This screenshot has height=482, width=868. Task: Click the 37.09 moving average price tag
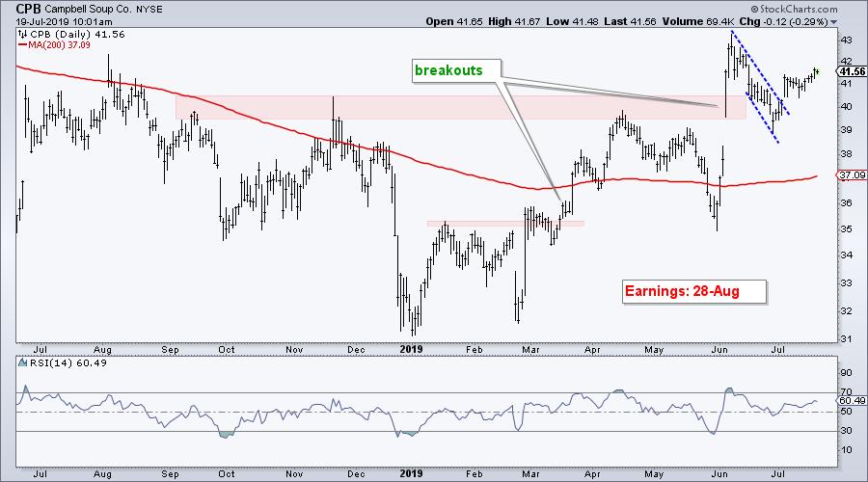(x=852, y=175)
